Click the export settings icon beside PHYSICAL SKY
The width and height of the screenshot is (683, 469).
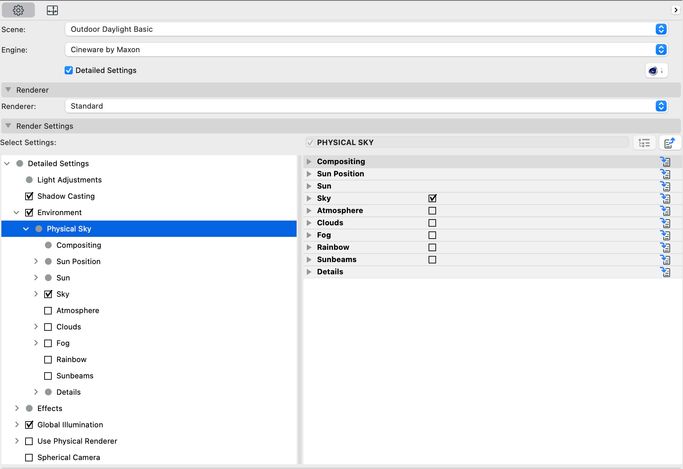tap(669, 142)
